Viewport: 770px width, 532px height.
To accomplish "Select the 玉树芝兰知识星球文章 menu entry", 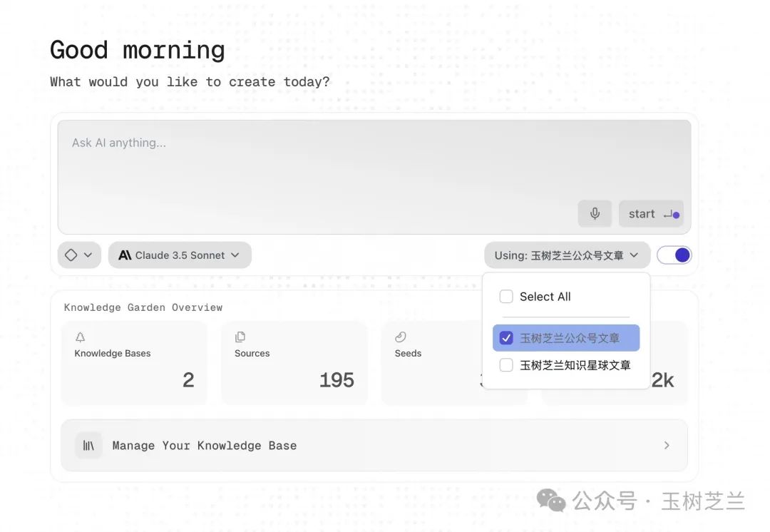I will click(566, 365).
